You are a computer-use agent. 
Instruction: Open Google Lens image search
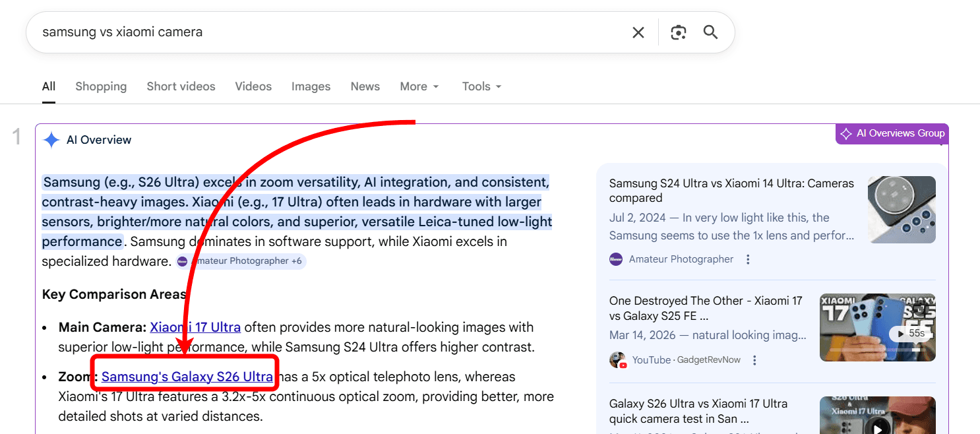(678, 32)
